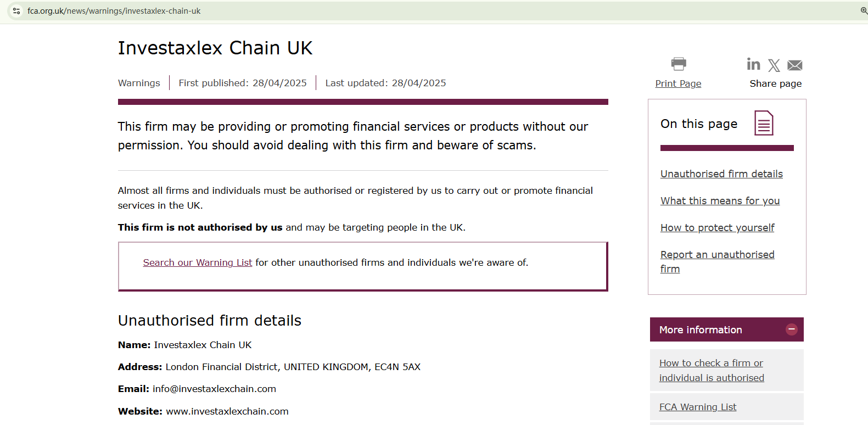Jump to How to protect yourself
Image resolution: width=868 pixels, height=425 pixels.
pos(717,228)
